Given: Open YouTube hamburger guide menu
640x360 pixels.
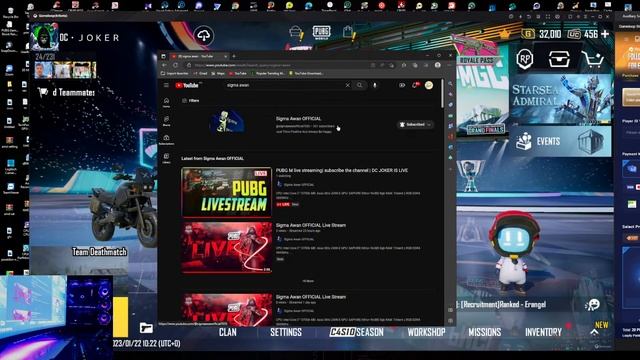Looking at the screenshot, I should pos(166,85).
